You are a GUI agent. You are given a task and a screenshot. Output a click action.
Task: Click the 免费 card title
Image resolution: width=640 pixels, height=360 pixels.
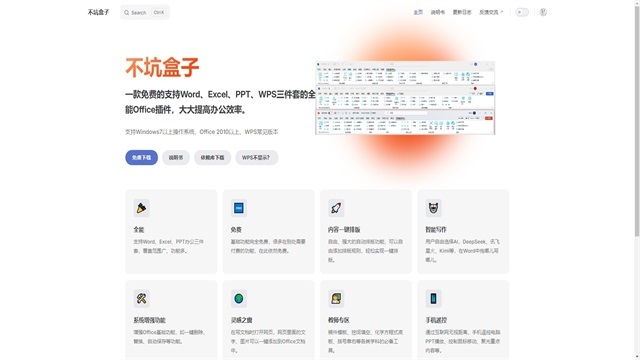point(236,229)
